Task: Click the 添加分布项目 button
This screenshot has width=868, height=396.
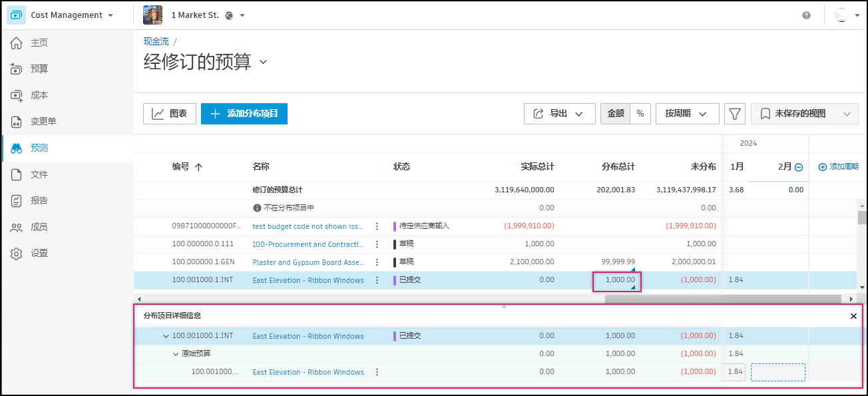Action: tap(244, 113)
